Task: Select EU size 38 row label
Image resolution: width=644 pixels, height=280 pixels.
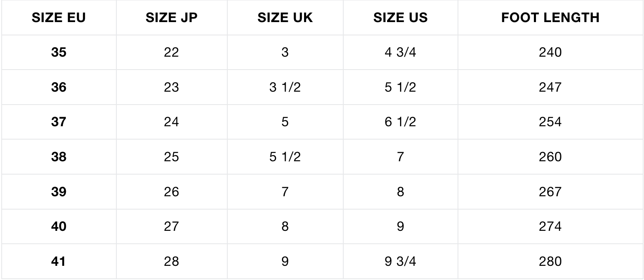Action: click(59, 157)
